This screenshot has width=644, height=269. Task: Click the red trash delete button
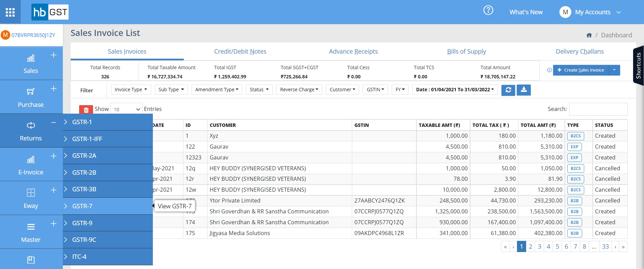tap(86, 110)
